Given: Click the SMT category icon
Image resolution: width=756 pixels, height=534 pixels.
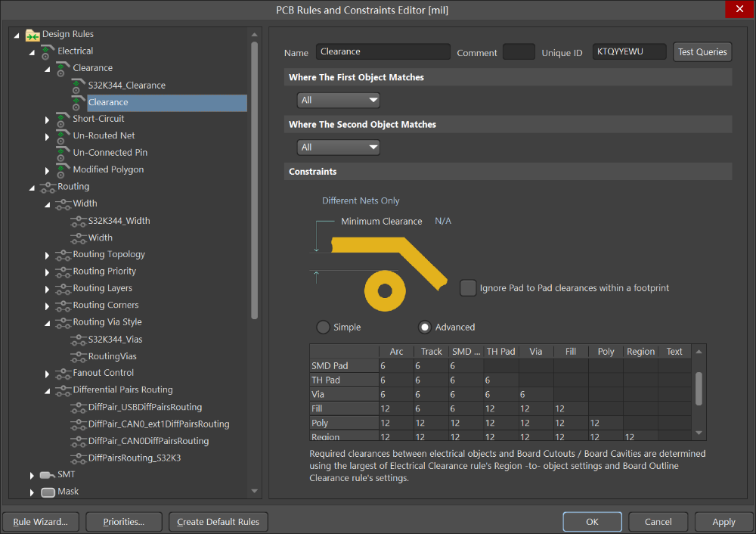Looking at the screenshot, I should pos(45,474).
